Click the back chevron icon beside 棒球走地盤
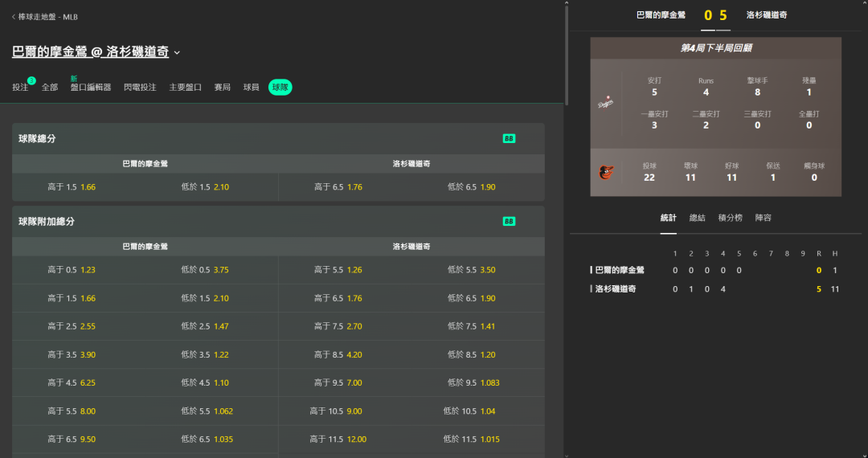868x458 pixels. tap(14, 17)
